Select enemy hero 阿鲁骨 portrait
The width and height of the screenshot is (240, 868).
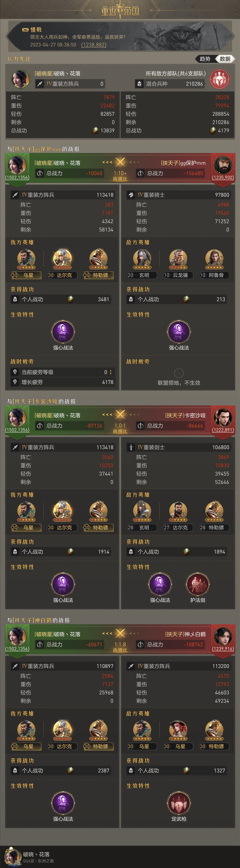pyautogui.click(x=214, y=259)
